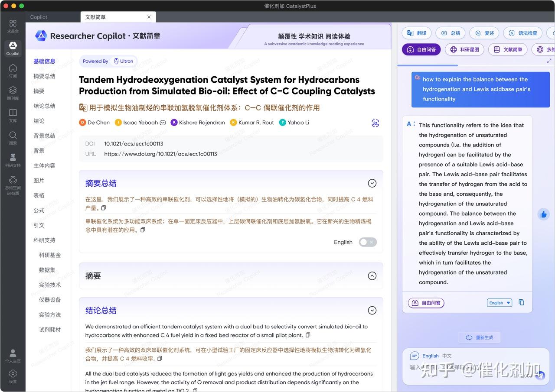Open the DOI URL link for the paper
This screenshot has width=555, height=392.
tap(160, 154)
